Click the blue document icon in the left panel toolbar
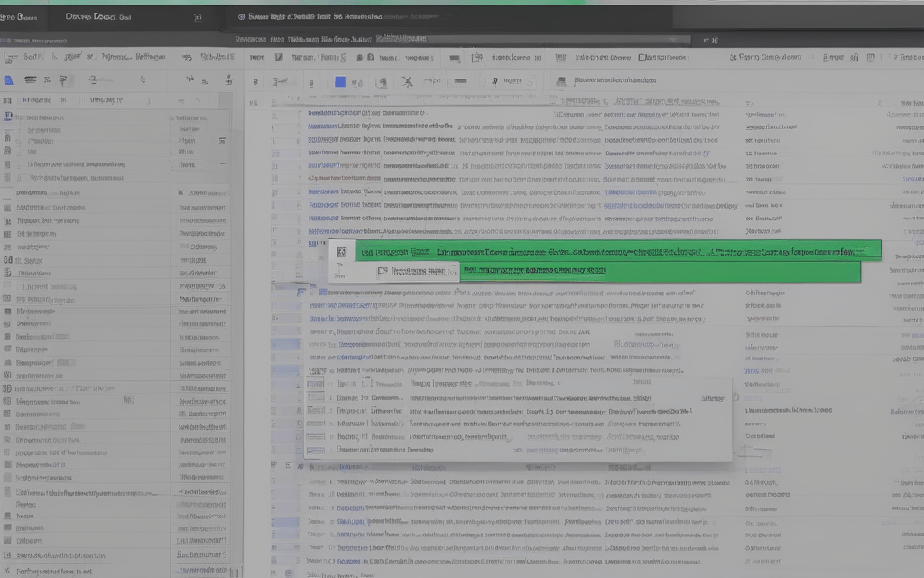The width and height of the screenshot is (924, 578). point(9,80)
